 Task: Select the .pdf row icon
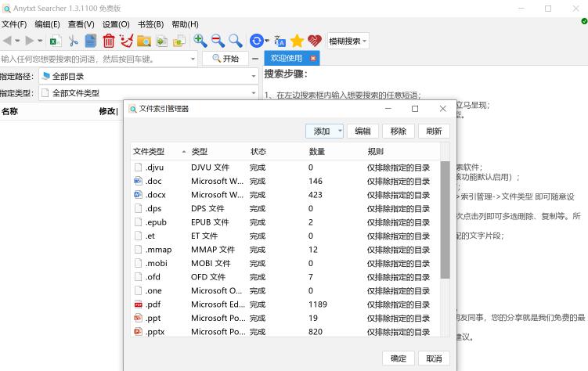click(138, 304)
